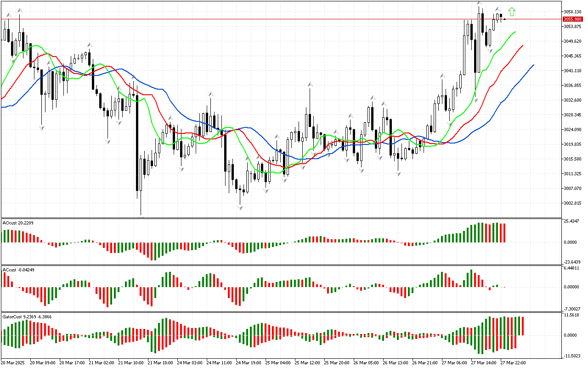The image size is (588, 368).
Task: Click the 24 Mar 03:00 time label
Action: (x=190, y=363)
